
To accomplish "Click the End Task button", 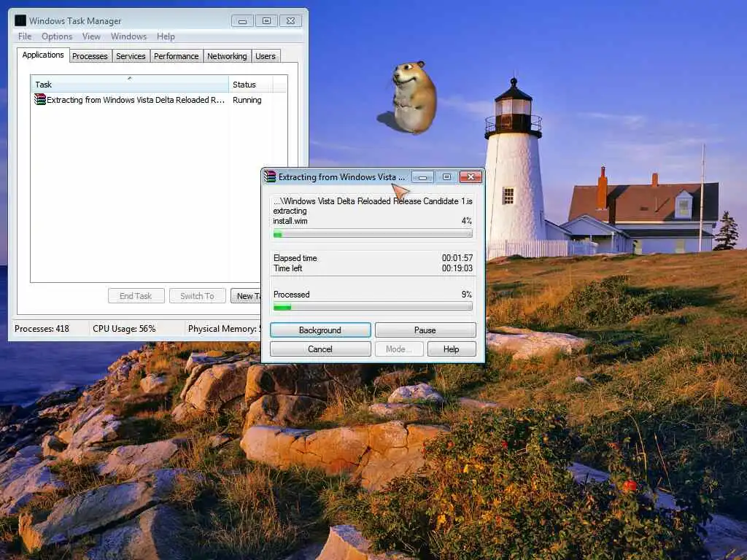I will (x=136, y=296).
